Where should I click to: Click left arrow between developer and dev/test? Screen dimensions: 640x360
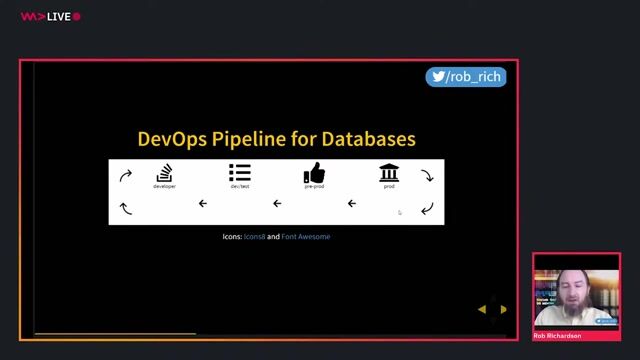click(202, 203)
